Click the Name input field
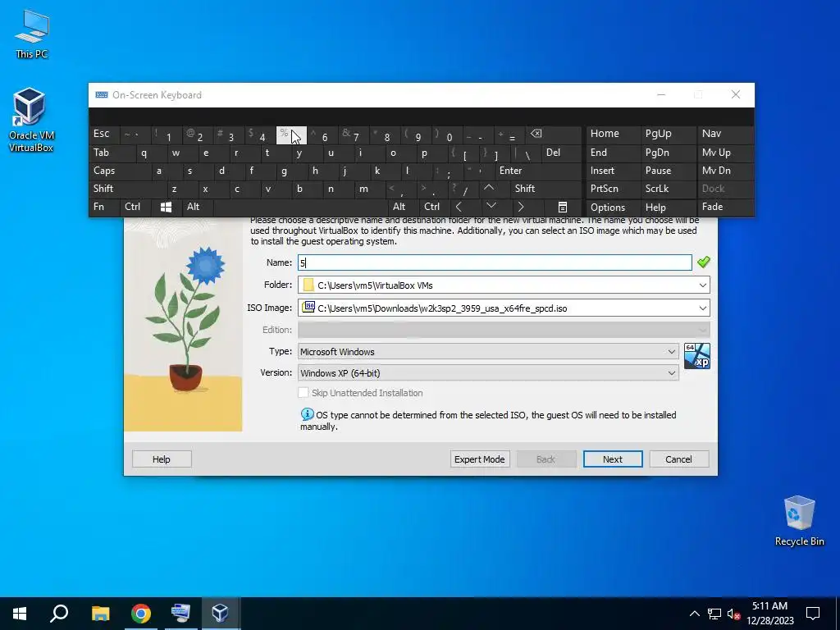 (x=495, y=262)
